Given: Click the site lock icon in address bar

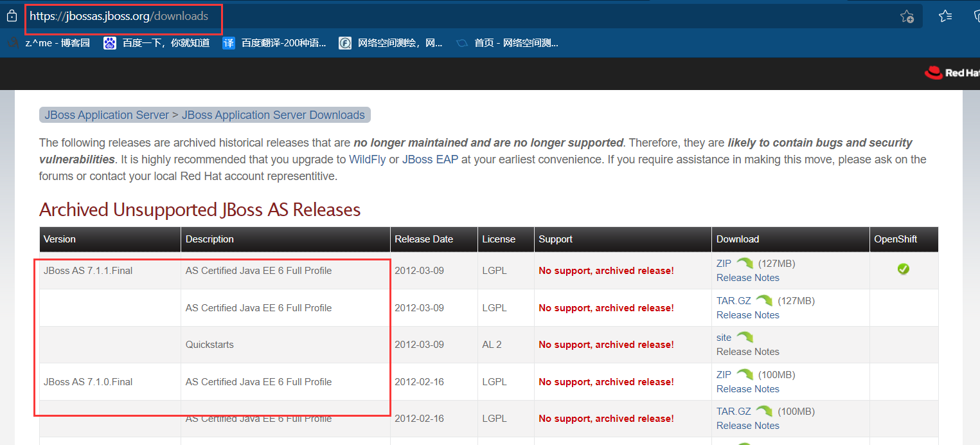Looking at the screenshot, I should (x=12, y=17).
